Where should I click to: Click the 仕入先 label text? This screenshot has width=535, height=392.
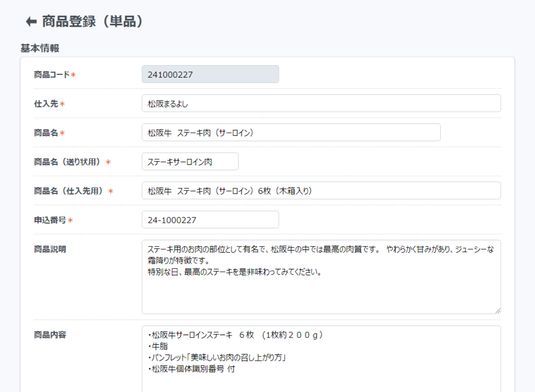point(46,104)
